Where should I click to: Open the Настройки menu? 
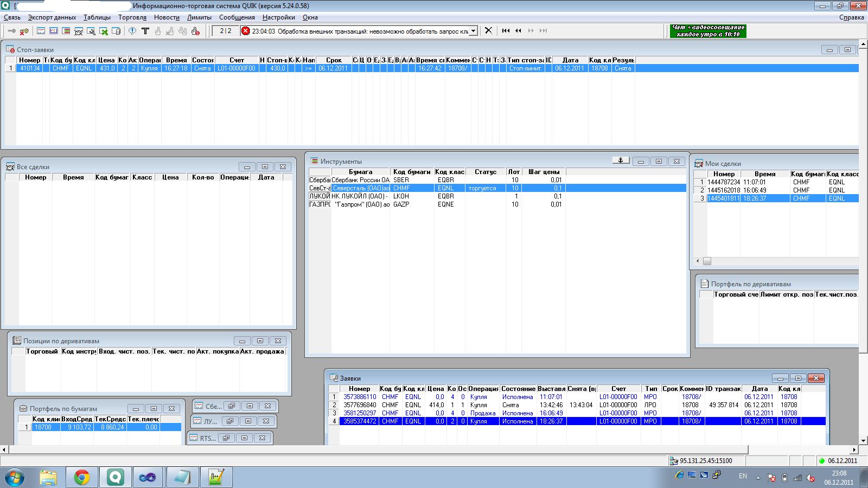click(279, 17)
